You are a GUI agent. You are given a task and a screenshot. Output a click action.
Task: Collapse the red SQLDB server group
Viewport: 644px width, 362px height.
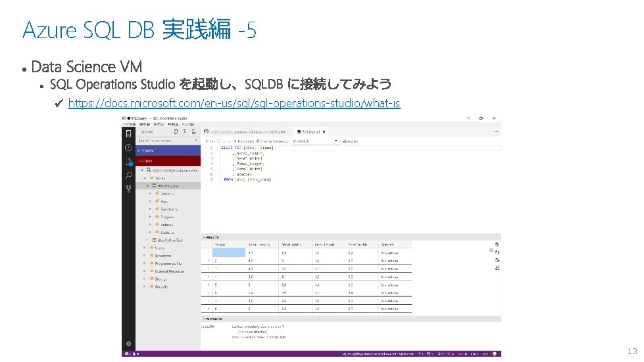click(x=168, y=161)
